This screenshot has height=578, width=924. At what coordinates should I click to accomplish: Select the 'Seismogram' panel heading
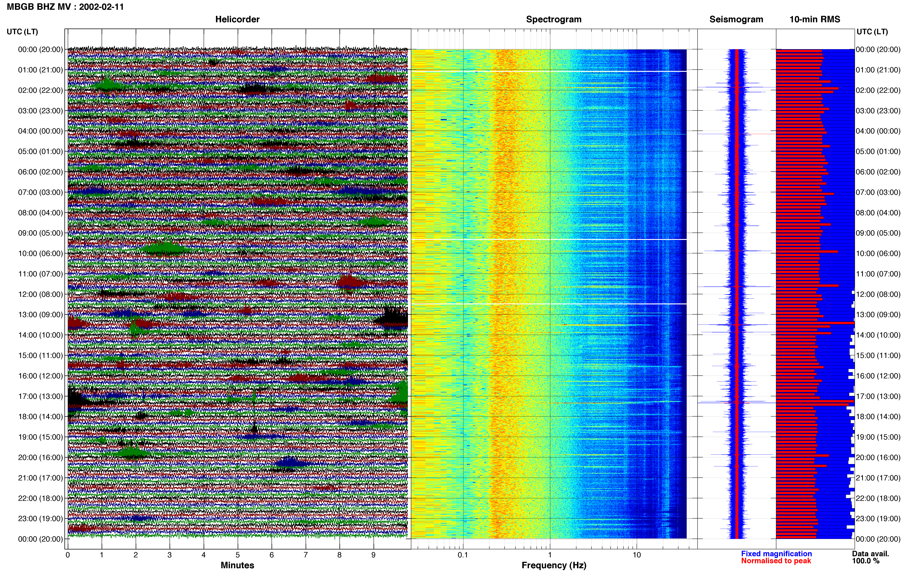tap(736, 19)
